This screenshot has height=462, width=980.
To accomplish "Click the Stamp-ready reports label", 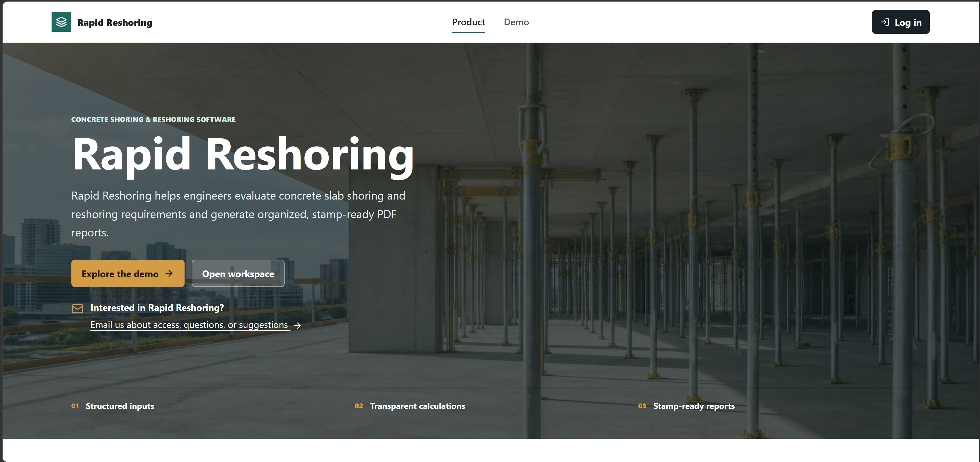I will tap(694, 406).
